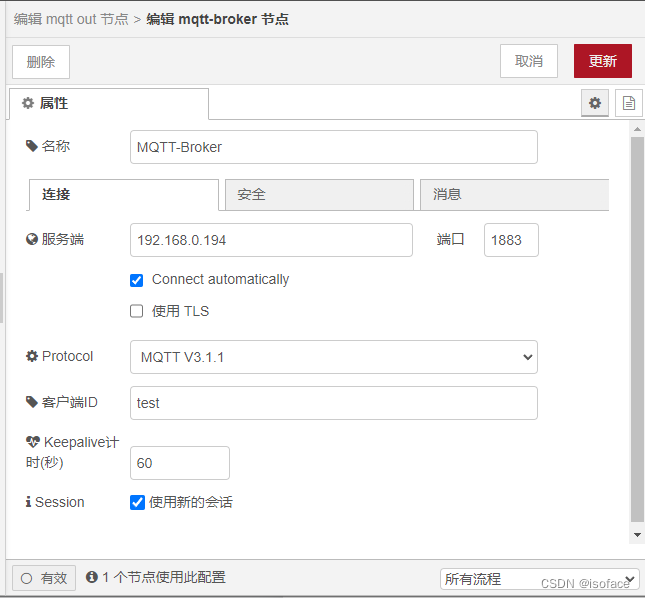Click the info icon beside Session
Screen dimensions: 645x598
[28, 502]
